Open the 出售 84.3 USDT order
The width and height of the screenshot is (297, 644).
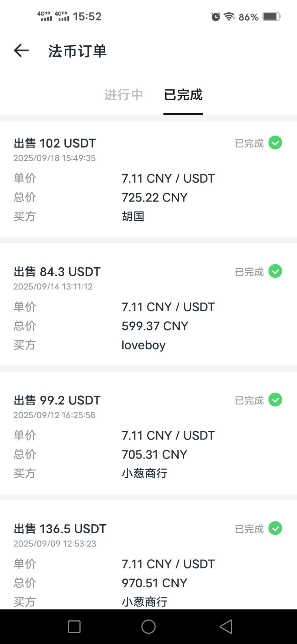(x=57, y=272)
